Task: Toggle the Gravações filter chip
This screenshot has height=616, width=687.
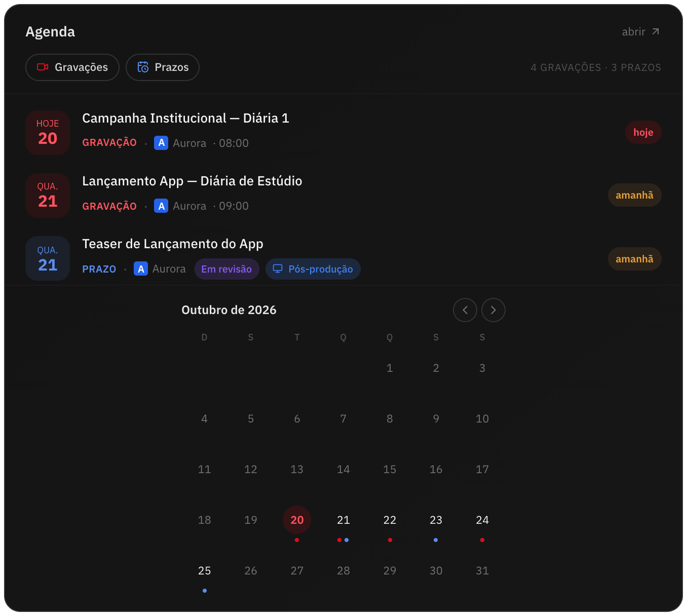Action: click(72, 67)
